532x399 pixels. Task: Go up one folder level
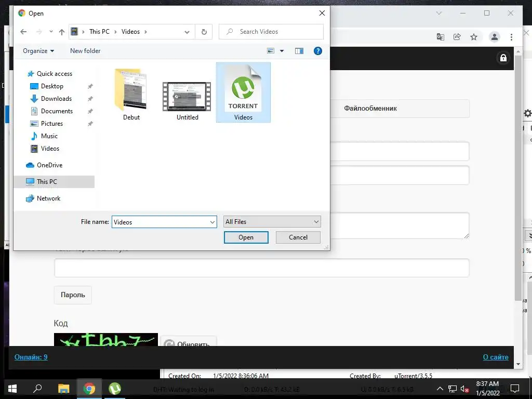point(61,32)
